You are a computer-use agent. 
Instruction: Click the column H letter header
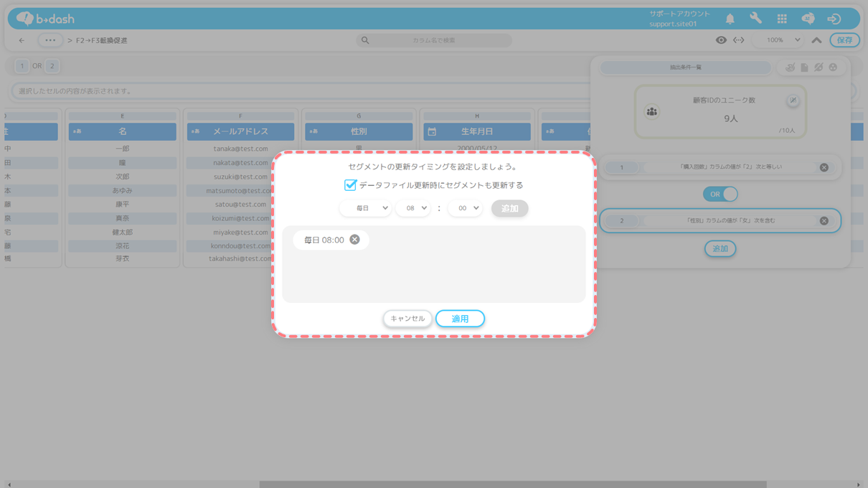[477, 116]
